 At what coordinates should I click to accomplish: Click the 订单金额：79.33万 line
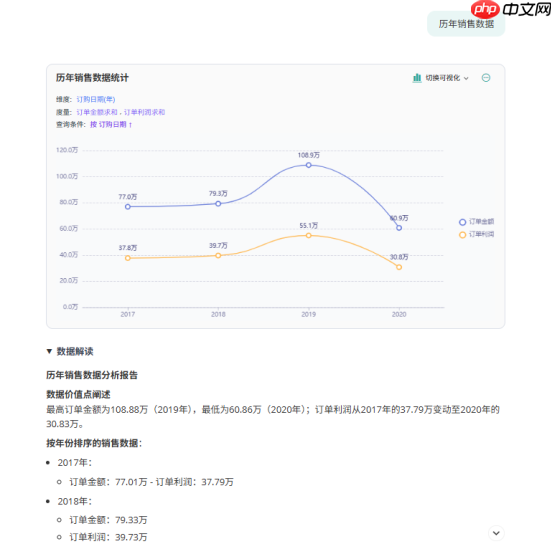pos(108,520)
